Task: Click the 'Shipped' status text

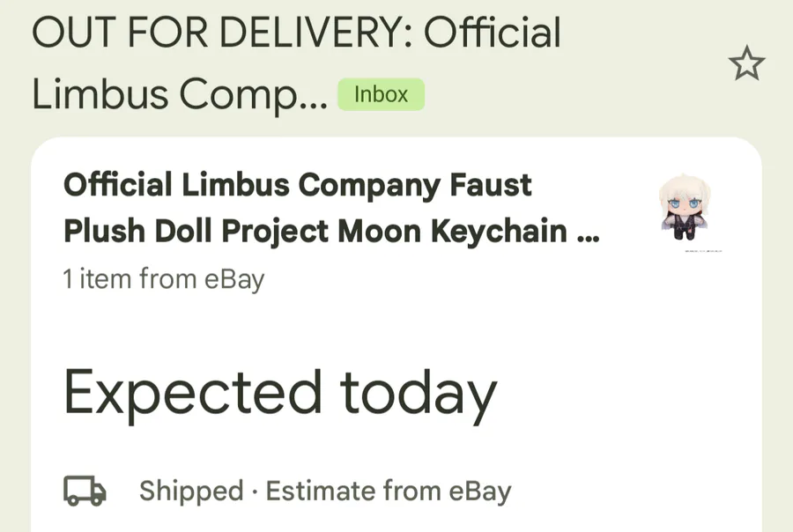Action: point(190,491)
